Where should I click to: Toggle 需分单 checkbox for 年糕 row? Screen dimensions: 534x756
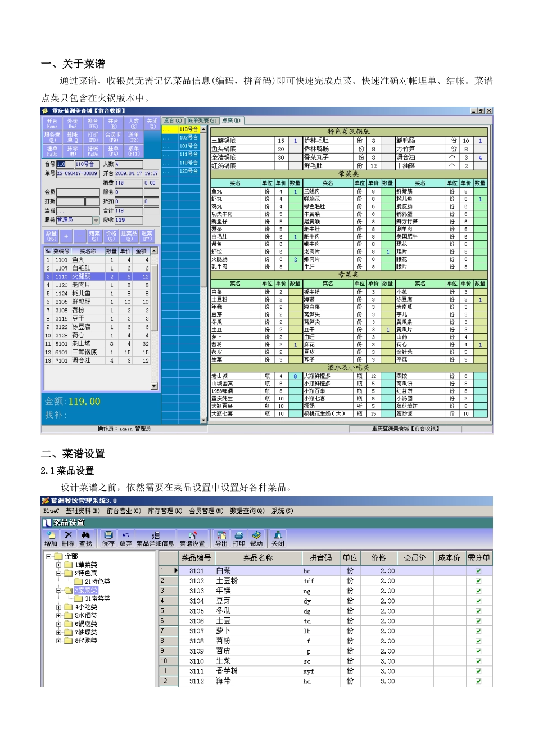[478, 591]
